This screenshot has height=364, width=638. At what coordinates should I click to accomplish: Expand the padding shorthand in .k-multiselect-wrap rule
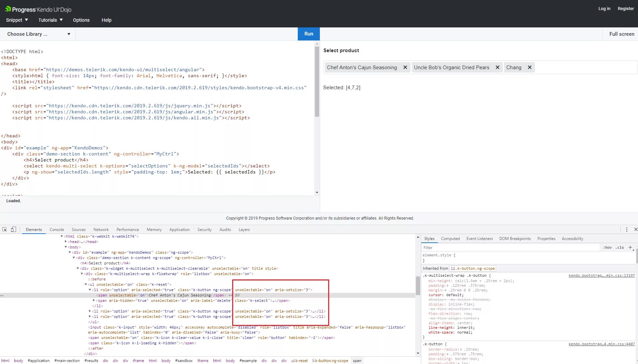448,286
